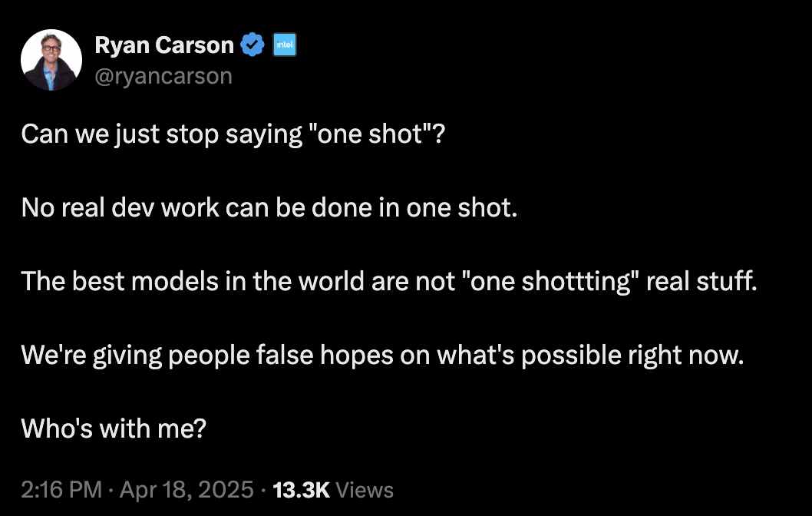Click the sentence about best models in the world
The height and width of the screenshot is (516, 812).
(x=389, y=282)
